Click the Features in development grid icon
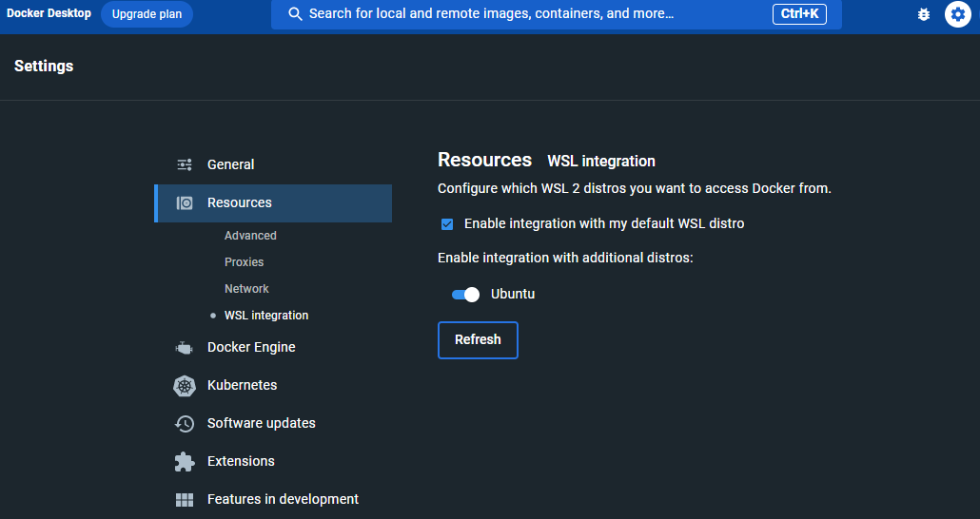 pos(185,500)
